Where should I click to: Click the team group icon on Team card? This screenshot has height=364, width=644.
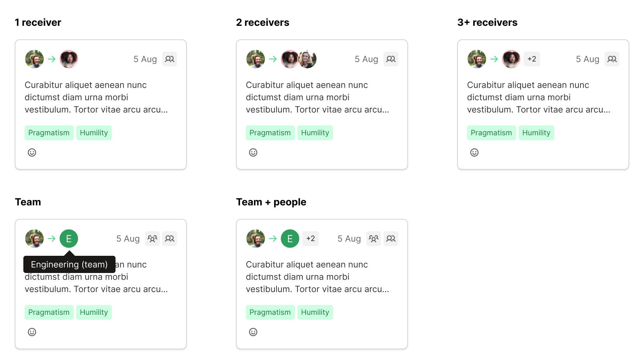[x=152, y=239]
